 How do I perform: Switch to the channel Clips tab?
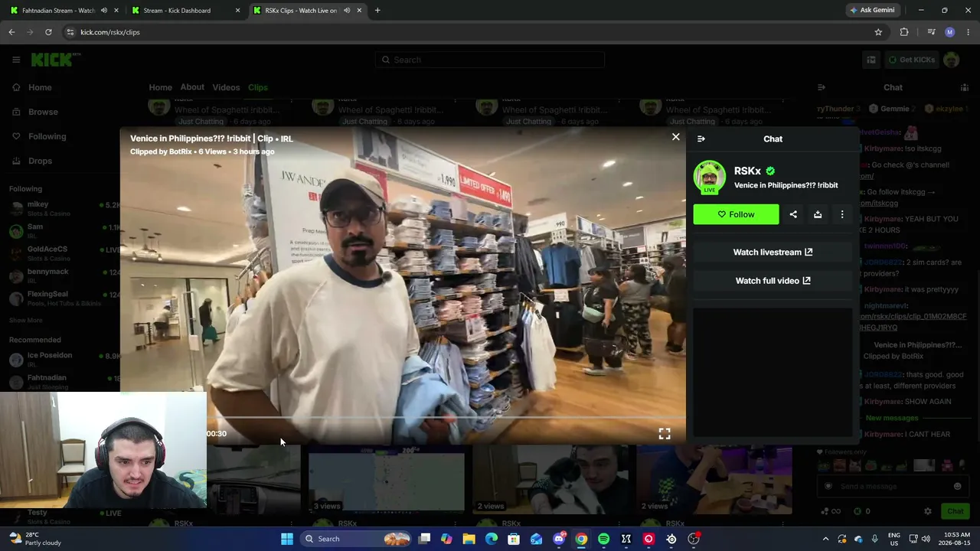point(258,87)
